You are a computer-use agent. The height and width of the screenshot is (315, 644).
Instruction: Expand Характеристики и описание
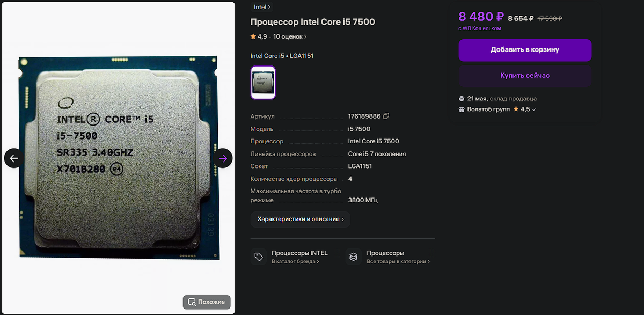pyautogui.click(x=301, y=219)
